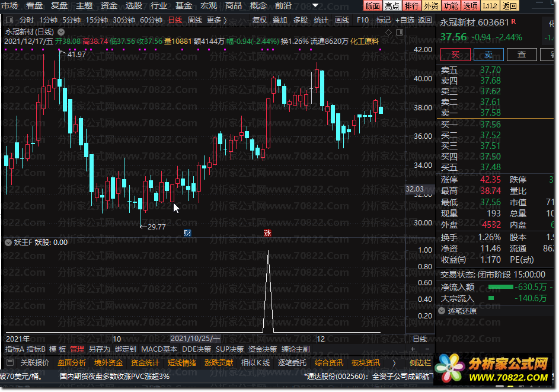Open the 资金统计 bottom tab
Viewport: 559px width, 392px height.
[145, 363]
